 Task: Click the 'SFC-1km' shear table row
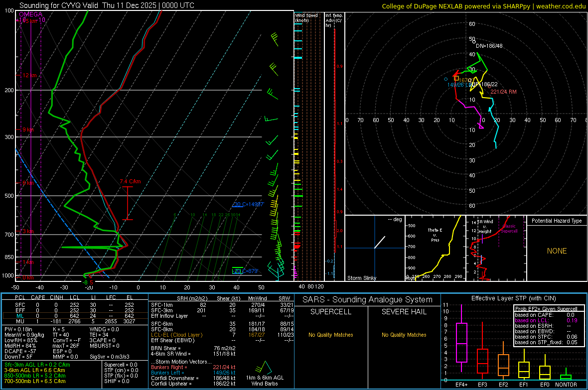(222, 305)
